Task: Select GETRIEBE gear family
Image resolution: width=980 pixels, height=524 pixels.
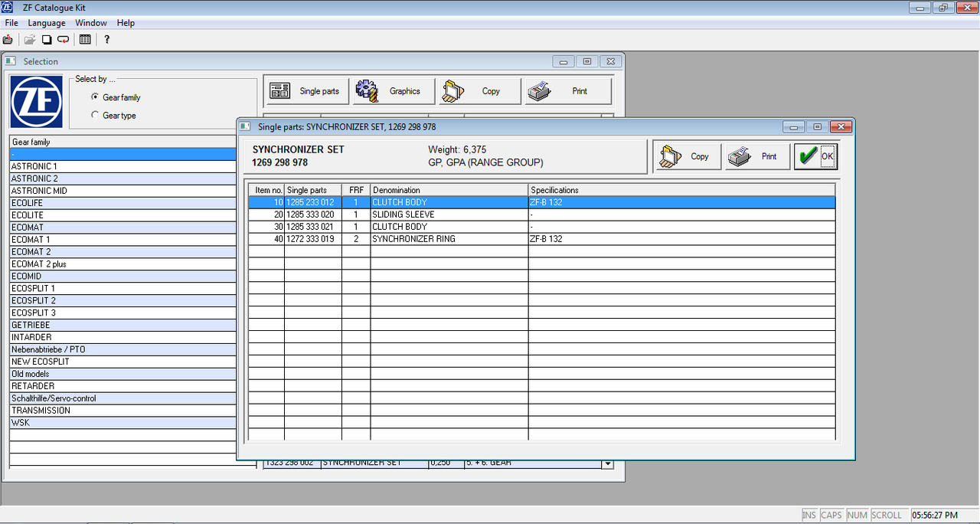Action: [x=122, y=326]
